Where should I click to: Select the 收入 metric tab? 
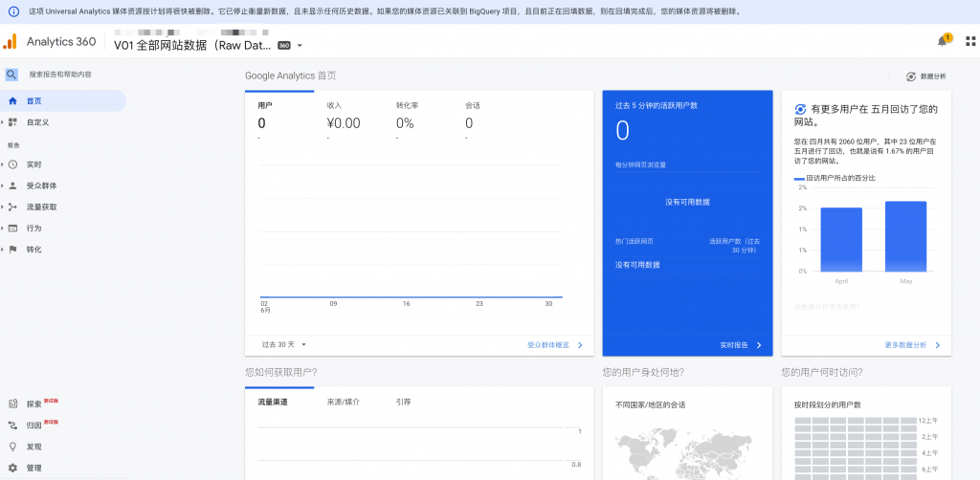pyautogui.click(x=348, y=118)
